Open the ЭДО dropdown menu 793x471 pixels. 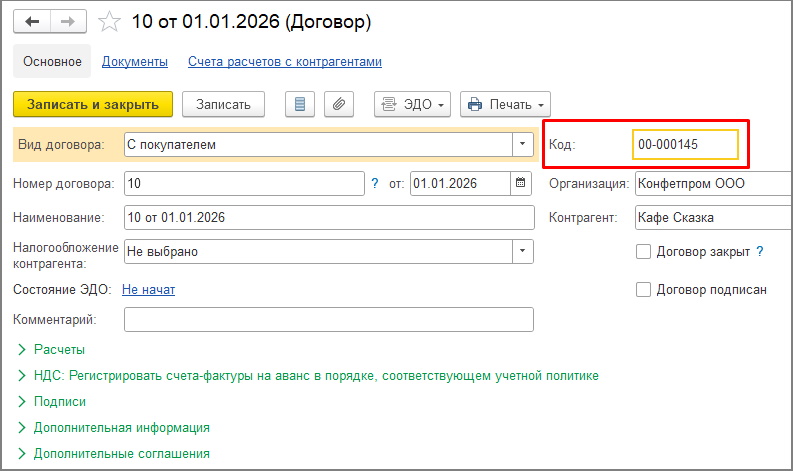point(413,104)
